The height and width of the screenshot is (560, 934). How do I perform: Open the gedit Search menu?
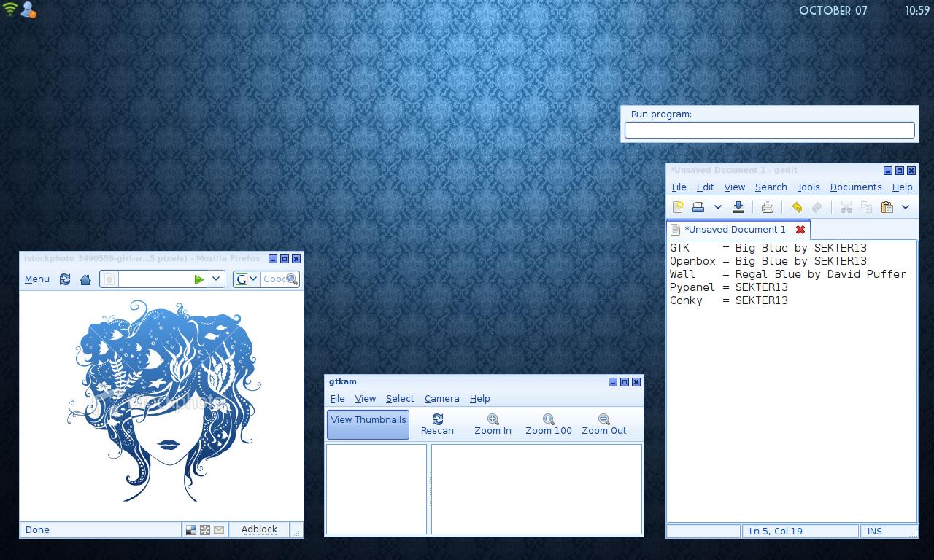[x=771, y=187]
